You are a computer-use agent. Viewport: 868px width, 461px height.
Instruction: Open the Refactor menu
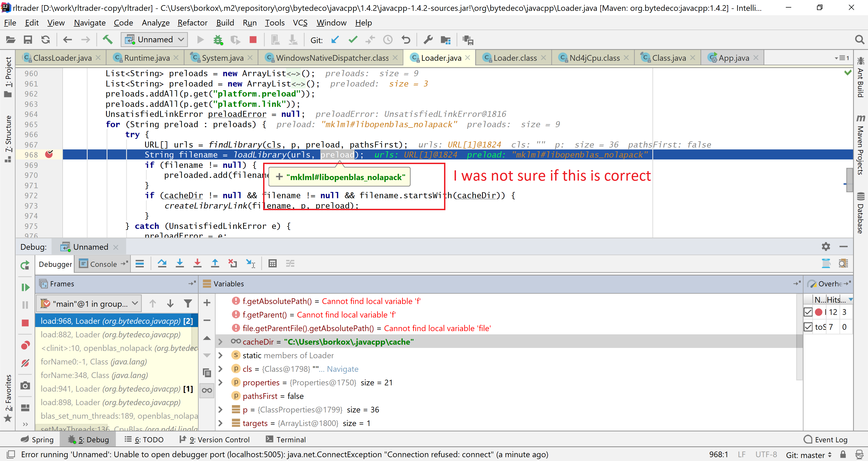pos(192,23)
